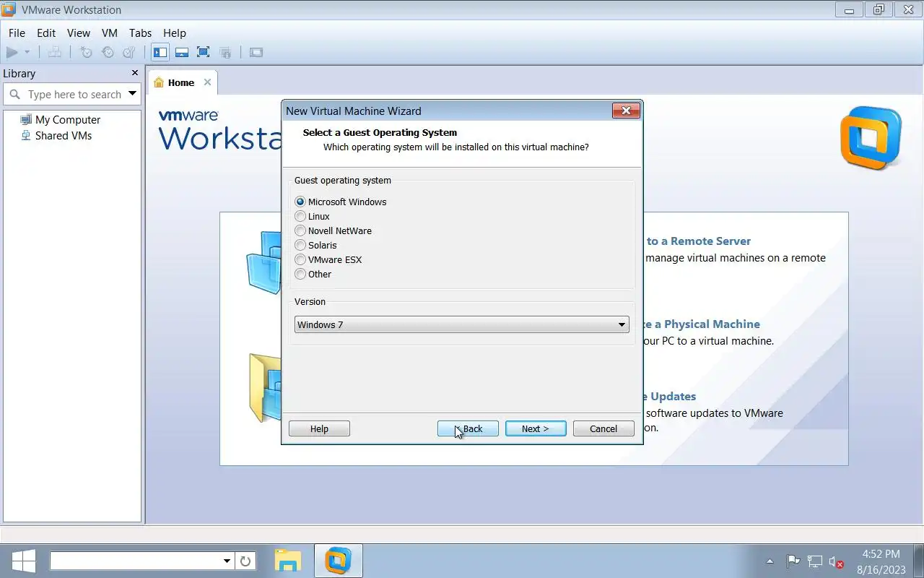
Task: Click the Power On play toolbar icon
Action: coord(12,52)
